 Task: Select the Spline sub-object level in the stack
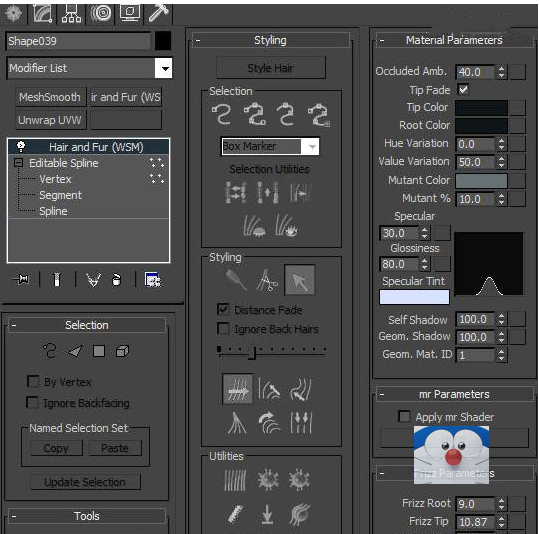tap(53, 211)
